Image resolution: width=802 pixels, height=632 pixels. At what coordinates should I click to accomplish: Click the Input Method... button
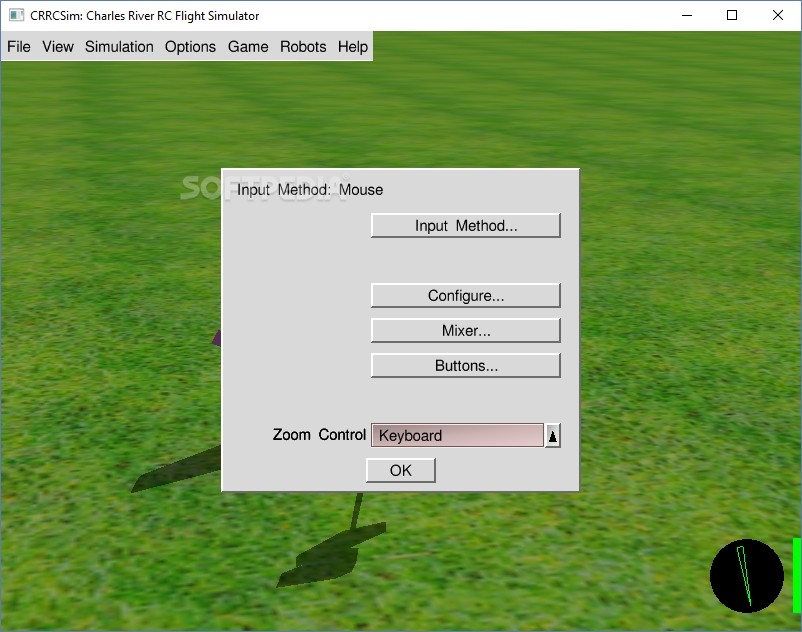[466, 225]
